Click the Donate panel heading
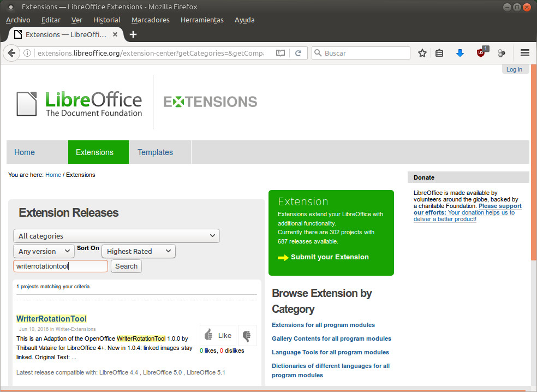Image resolution: width=537 pixels, height=392 pixels. pyautogui.click(x=468, y=177)
